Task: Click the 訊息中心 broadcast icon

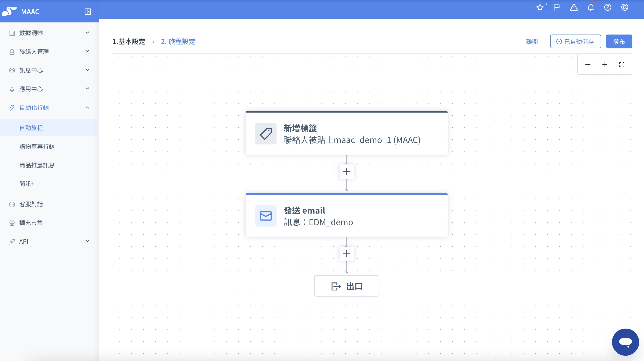Action: (x=12, y=70)
